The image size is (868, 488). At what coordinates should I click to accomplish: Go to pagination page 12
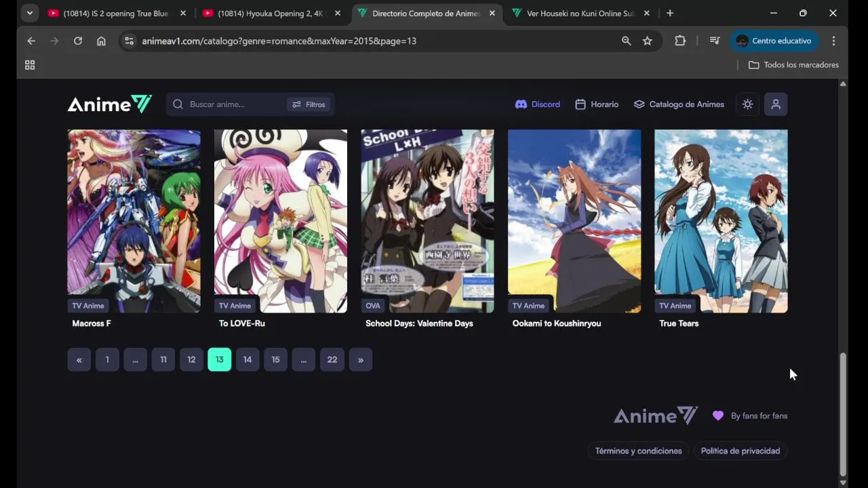tap(191, 360)
